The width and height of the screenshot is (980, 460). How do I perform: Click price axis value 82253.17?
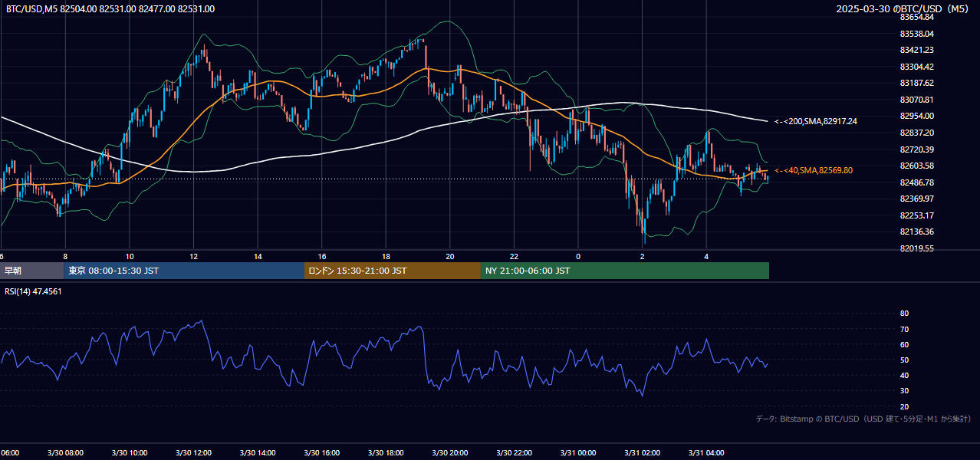point(917,215)
